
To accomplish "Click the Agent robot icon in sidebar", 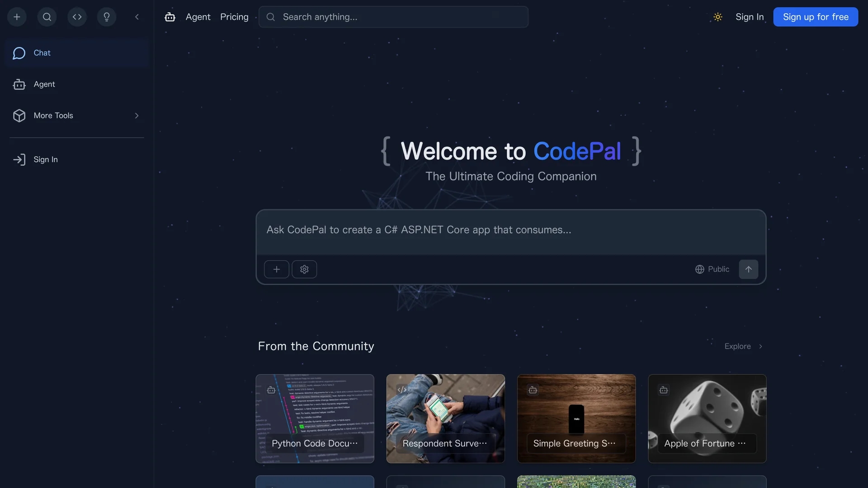I will click(19, 84).
